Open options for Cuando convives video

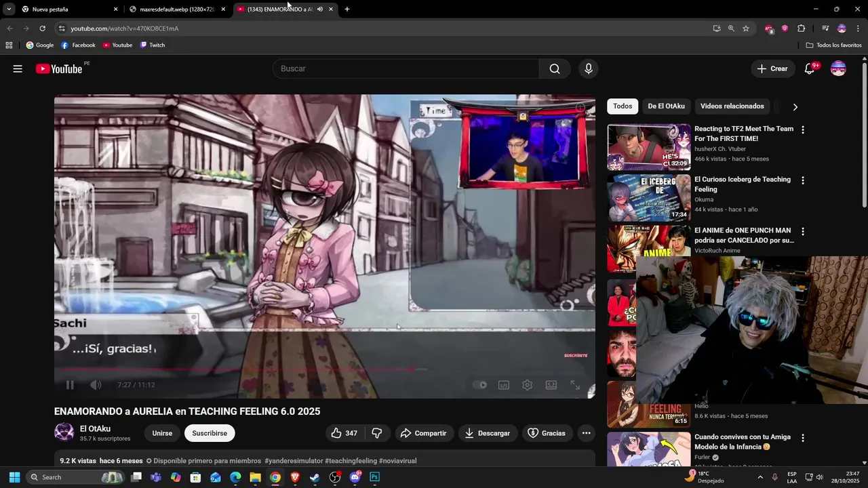(803, 438)
